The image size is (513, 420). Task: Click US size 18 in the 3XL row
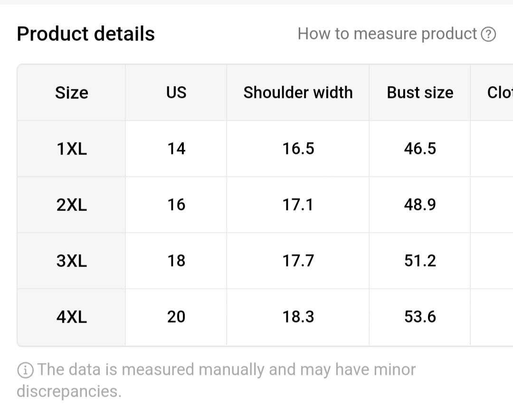click(x=176, y=260)
